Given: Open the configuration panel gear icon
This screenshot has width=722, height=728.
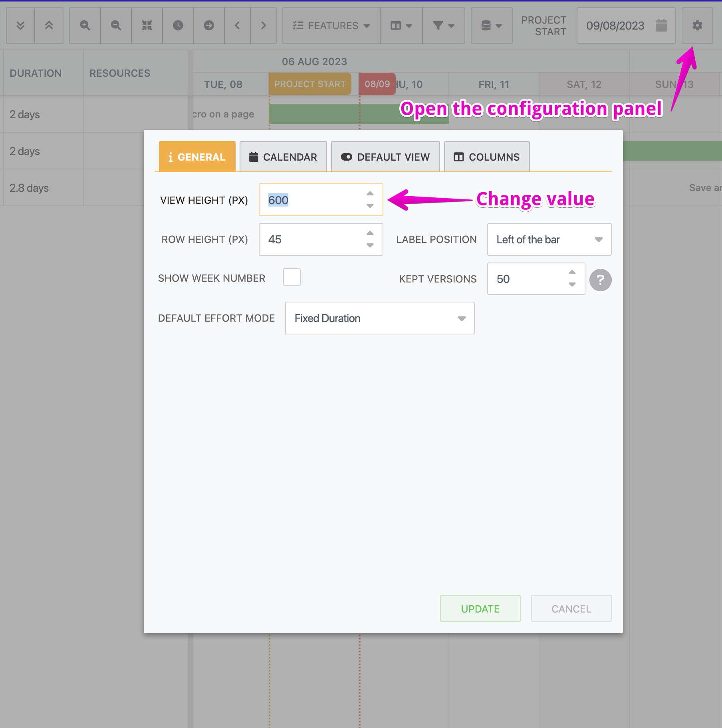Looking at the screenshot, I should [697, 26].
